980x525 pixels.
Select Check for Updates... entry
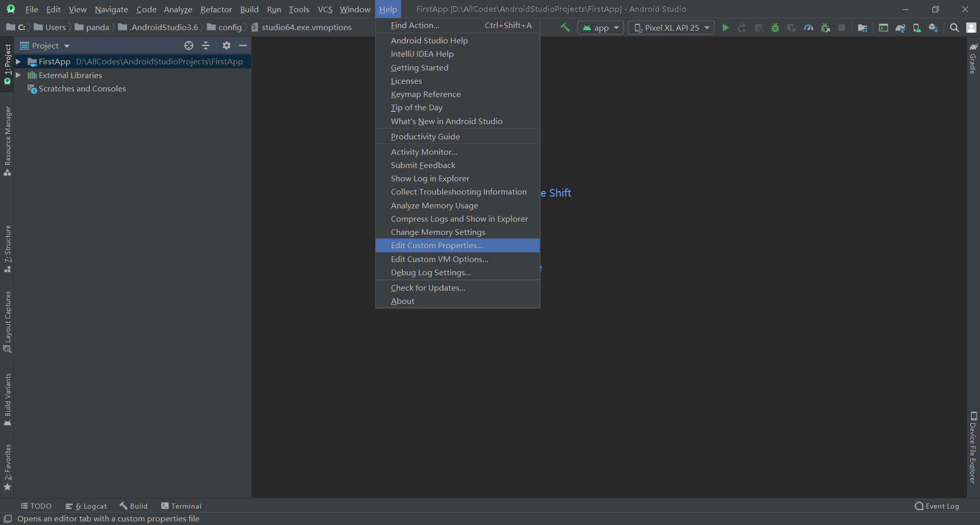(x=457, y=288)
